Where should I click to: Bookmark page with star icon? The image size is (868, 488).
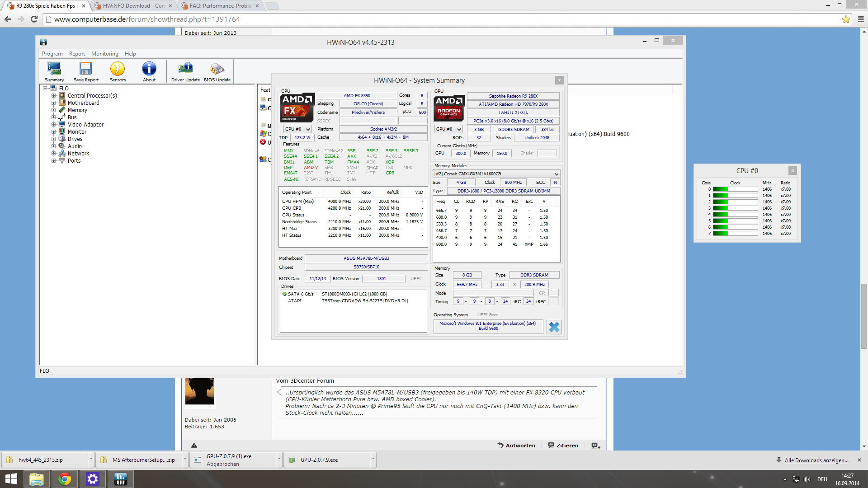click(846, 19)
